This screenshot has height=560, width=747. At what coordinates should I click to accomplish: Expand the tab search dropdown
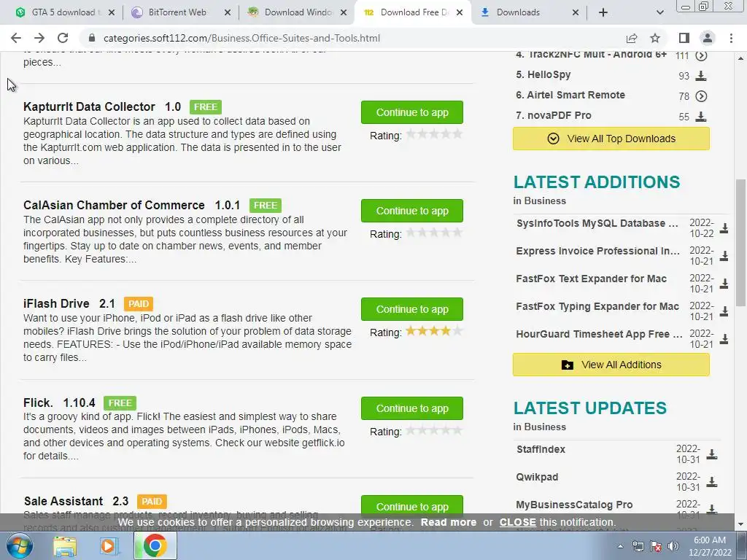pyautogui.click(x=659, y=12)
